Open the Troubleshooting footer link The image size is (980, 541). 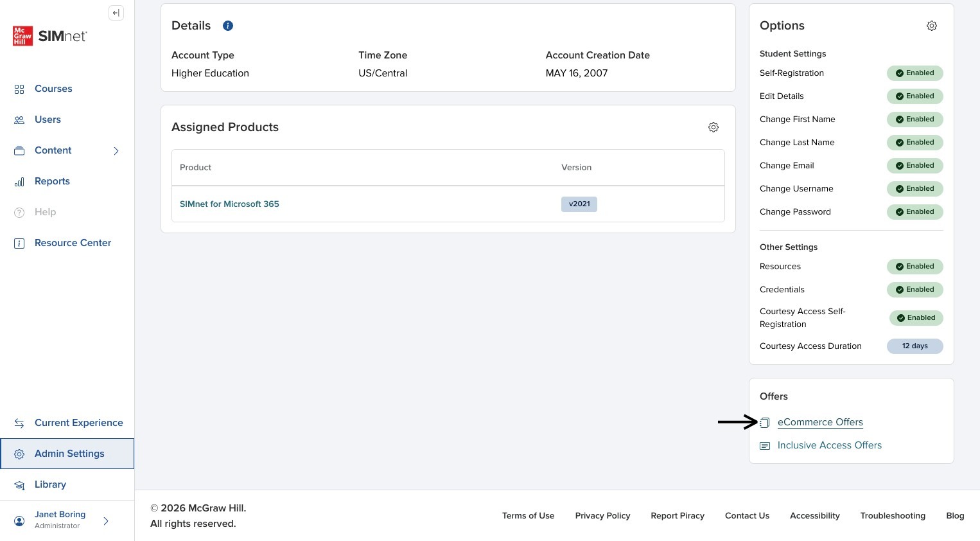click(893, 516)
